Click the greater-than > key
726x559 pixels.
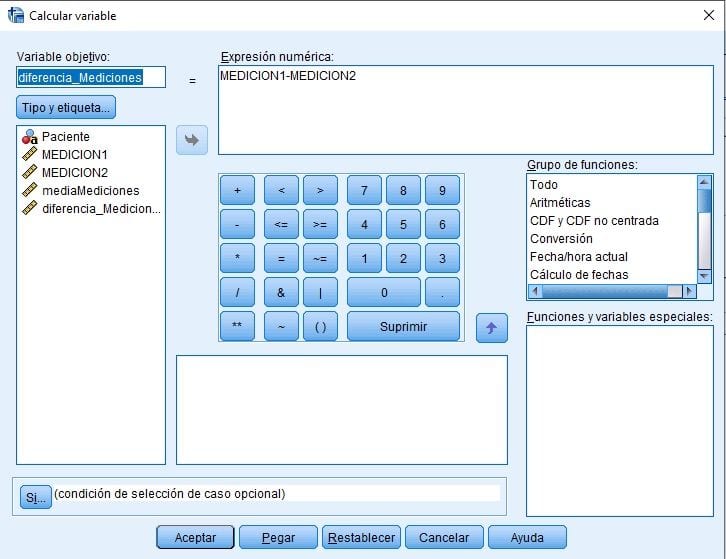click(320, 190)
